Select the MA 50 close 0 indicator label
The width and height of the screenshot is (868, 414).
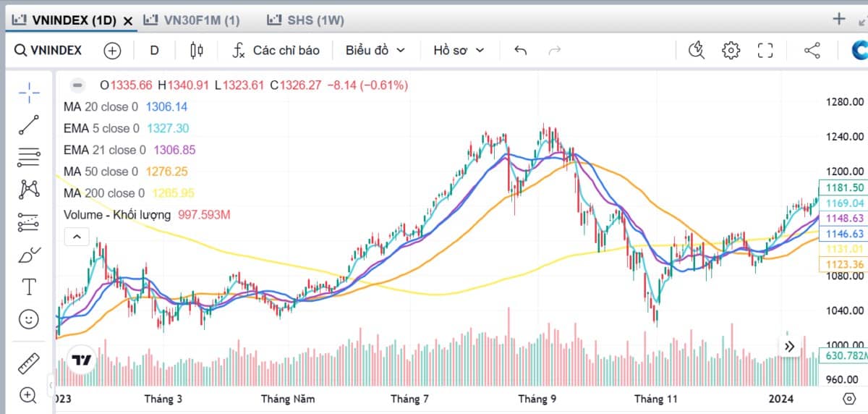tap(101, 172)
